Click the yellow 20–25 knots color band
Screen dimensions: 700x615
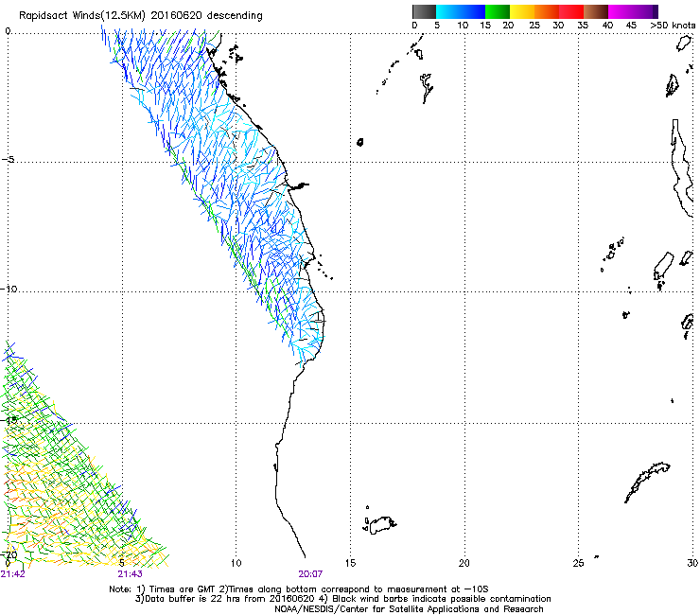522,11
